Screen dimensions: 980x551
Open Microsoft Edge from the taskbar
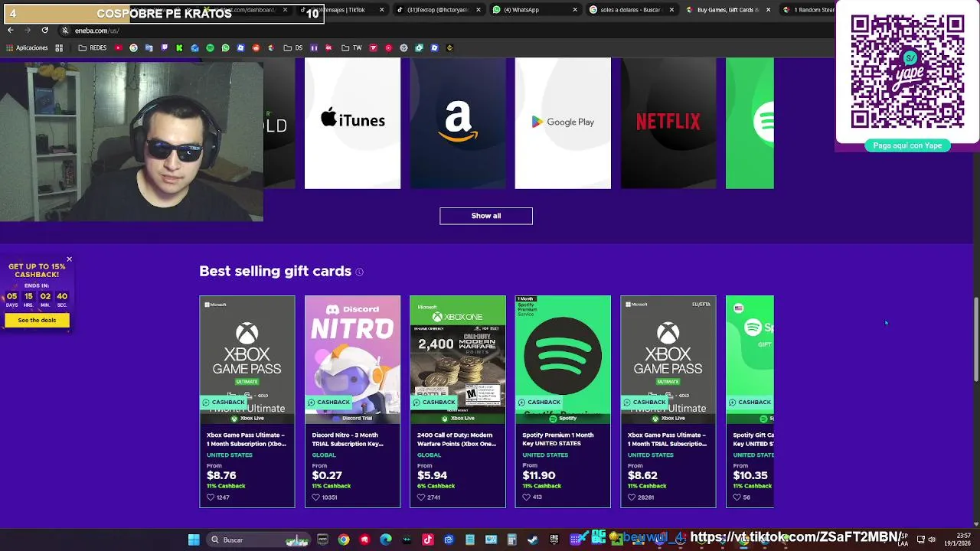pos(386,540)
